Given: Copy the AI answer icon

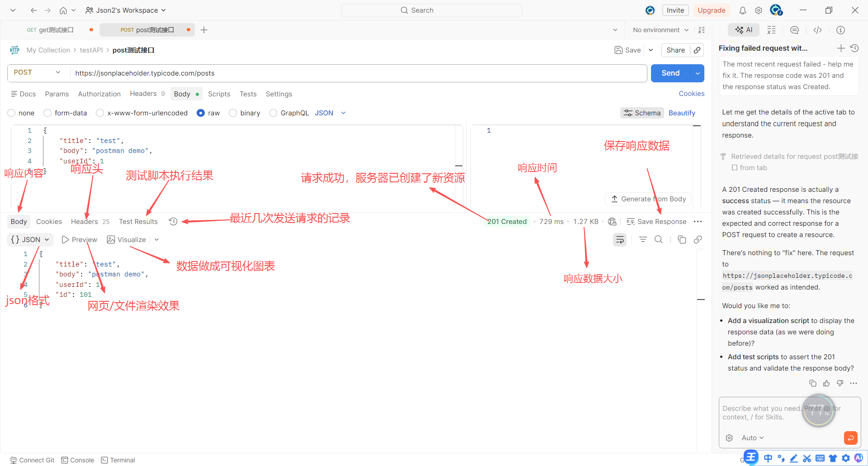Looking at the screenshot, I should pos(813,383).
